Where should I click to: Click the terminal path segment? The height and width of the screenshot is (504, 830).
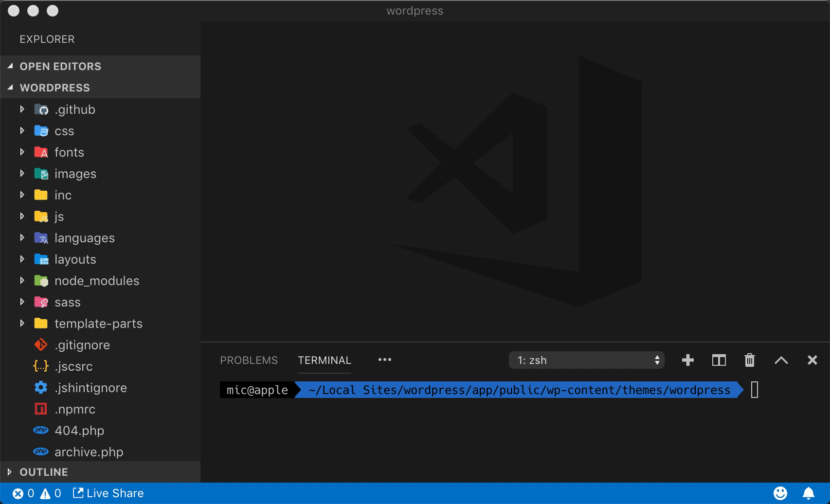(x=519, y=390)
